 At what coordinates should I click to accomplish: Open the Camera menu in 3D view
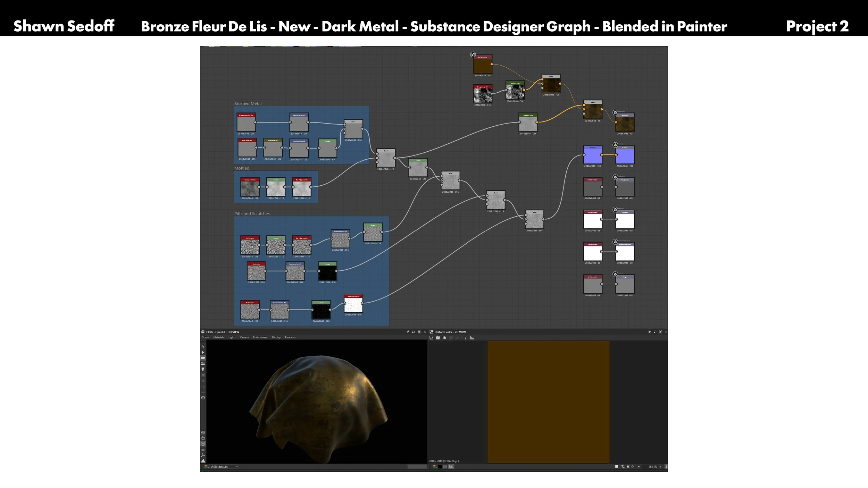244,337
